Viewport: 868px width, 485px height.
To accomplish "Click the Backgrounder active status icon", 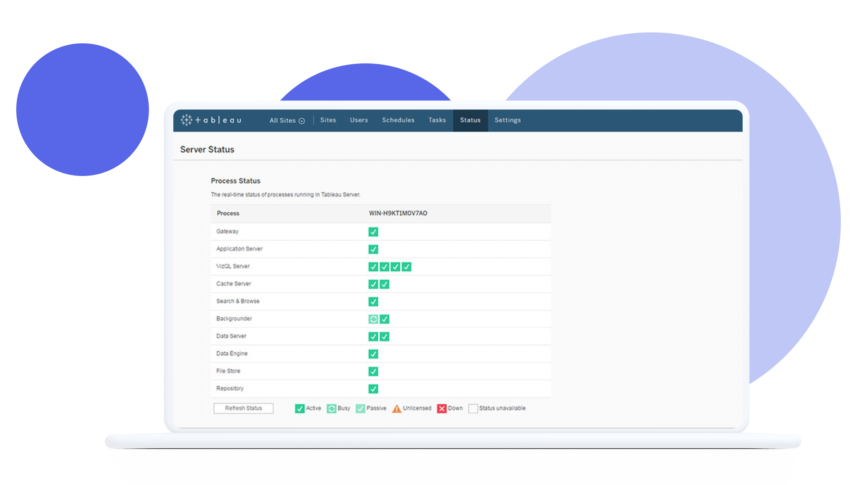I will [384, 319].
